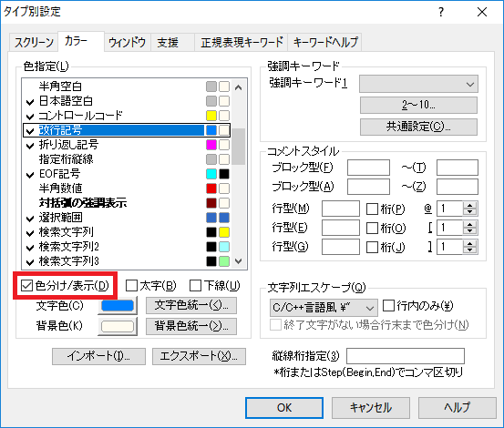504x428 pixels.
Task: Click scroll down arrow of color list
Action: [238, 260]
